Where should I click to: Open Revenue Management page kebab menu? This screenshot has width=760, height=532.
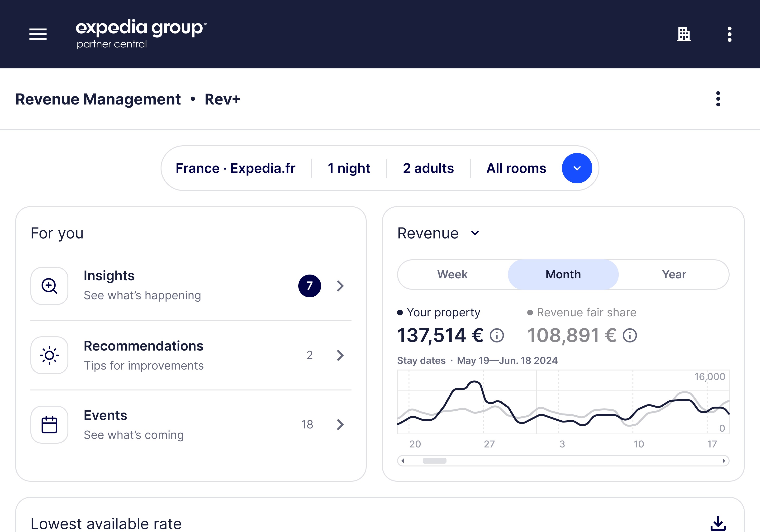point(718,99)
